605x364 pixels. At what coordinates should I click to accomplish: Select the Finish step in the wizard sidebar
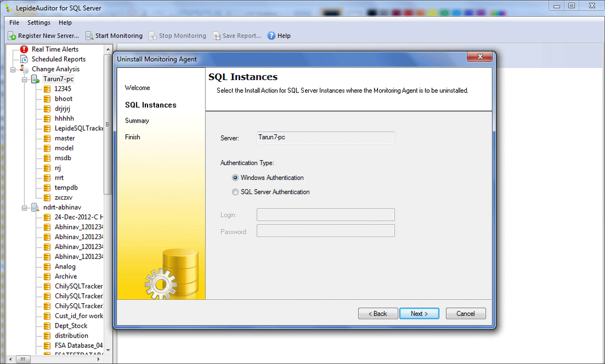point(133,137)
